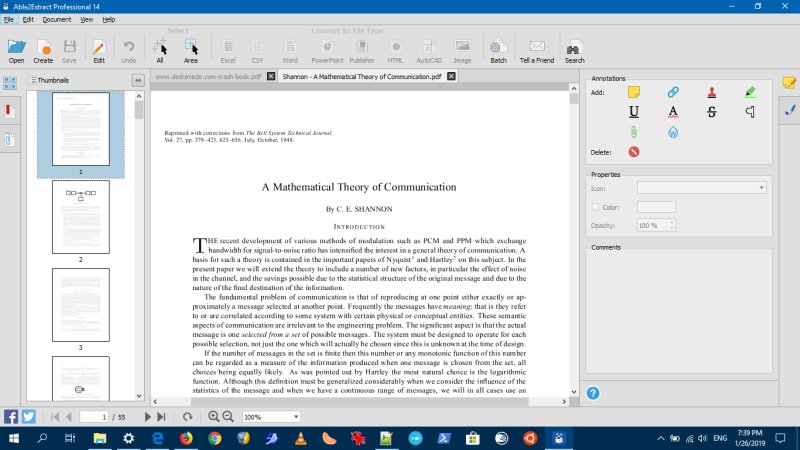Click the document vertical scrollbar down arrow

tap(574, 392)
